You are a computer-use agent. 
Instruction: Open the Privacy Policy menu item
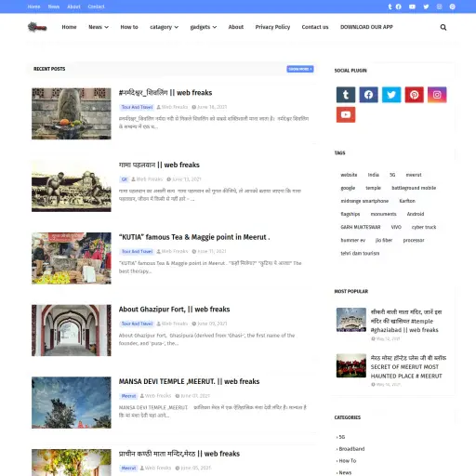(272, 27)
